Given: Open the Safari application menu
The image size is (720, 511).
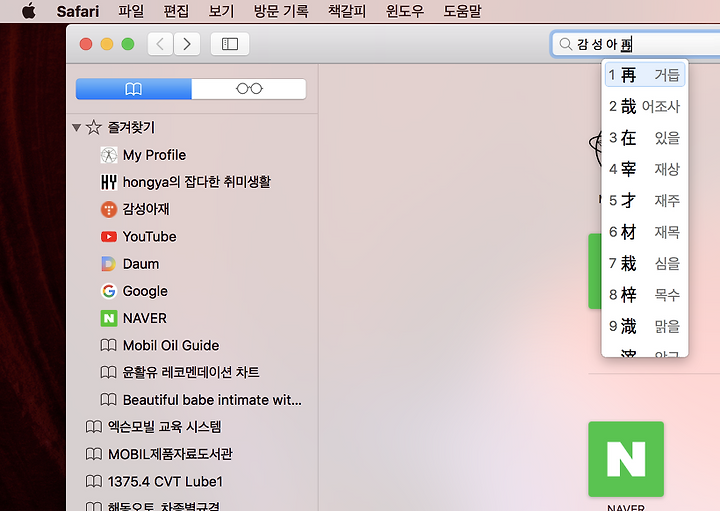Looking at the screenshot, I should [x=78, y=11].
